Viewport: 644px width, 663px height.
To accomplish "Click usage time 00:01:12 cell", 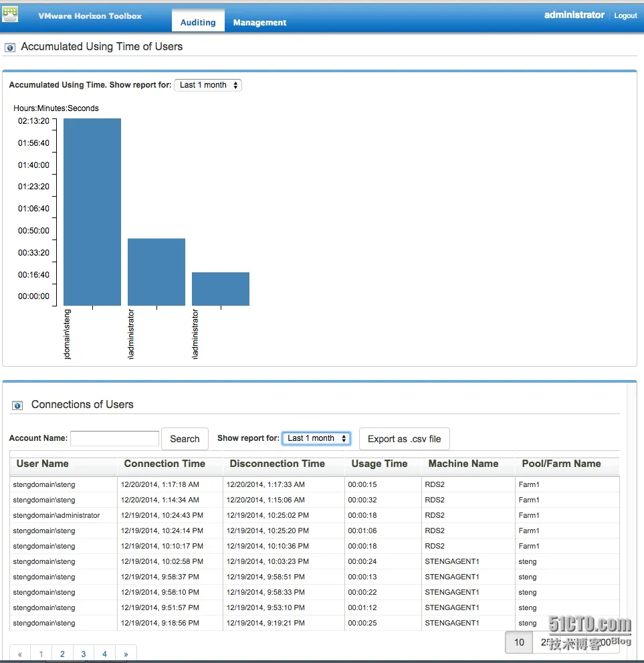I will pyautogui.click(x=362, y=607).
